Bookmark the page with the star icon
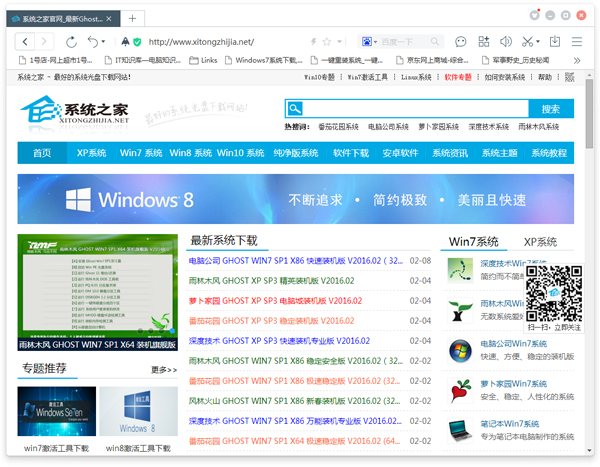Image resolution: width=600 pixels, height=467 pixels. 326,41
